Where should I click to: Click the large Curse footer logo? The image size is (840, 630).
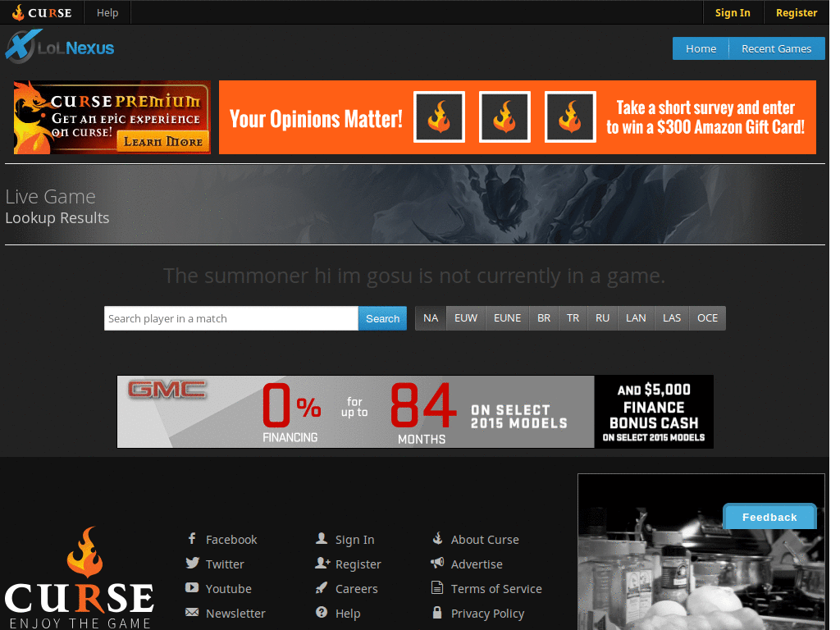(x=80, y=577)
